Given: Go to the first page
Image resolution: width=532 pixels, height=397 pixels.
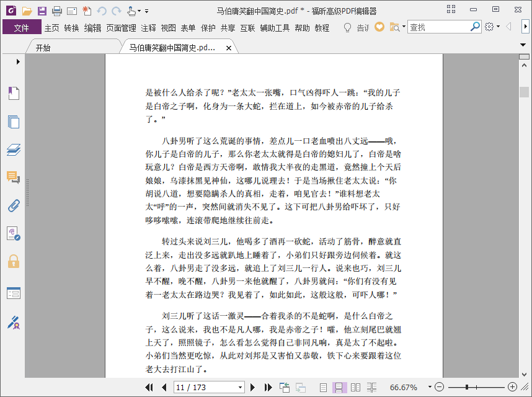Looking at the screenshot, I should [149, 387].
